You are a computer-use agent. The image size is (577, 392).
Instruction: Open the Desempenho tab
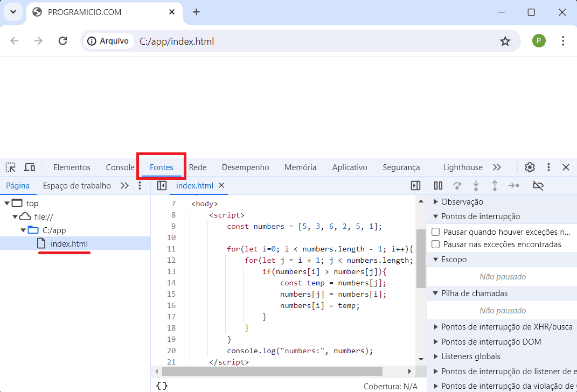pyautogui.click(x=246, y=167)
